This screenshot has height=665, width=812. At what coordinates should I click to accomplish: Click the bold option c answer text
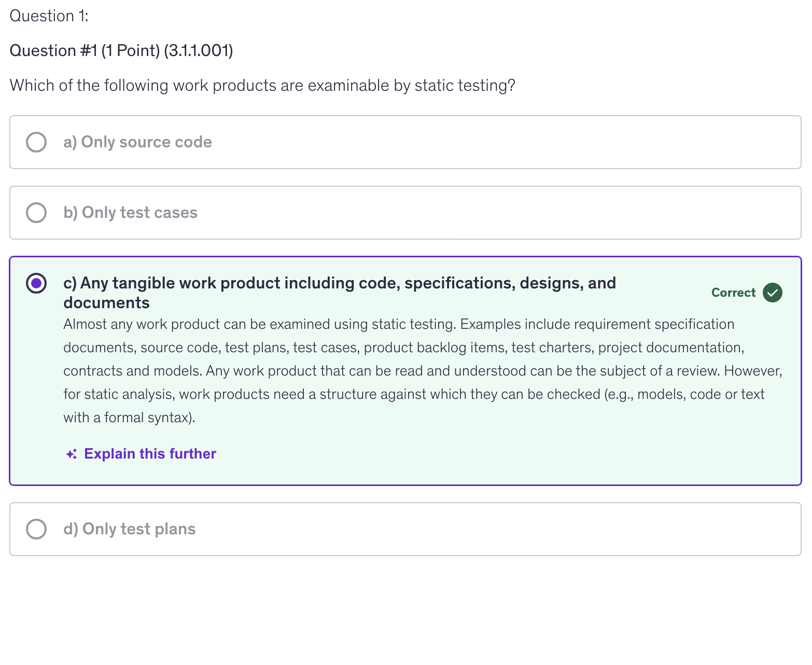(x=339, y=293)
